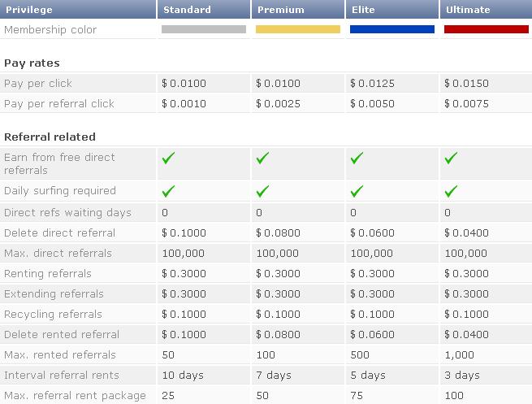
Task: Click the Elite pay per click value $0.0125
Action: tap(372, 84)
